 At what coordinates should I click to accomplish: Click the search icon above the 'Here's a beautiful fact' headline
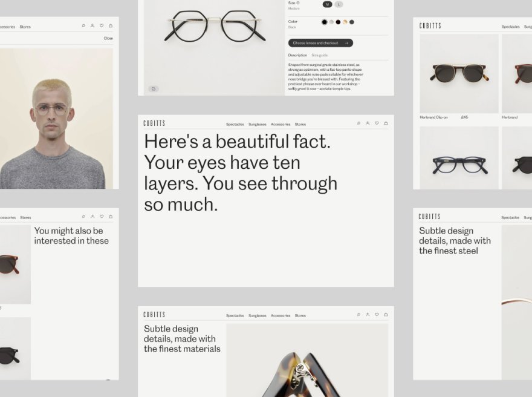click(358, 123)
